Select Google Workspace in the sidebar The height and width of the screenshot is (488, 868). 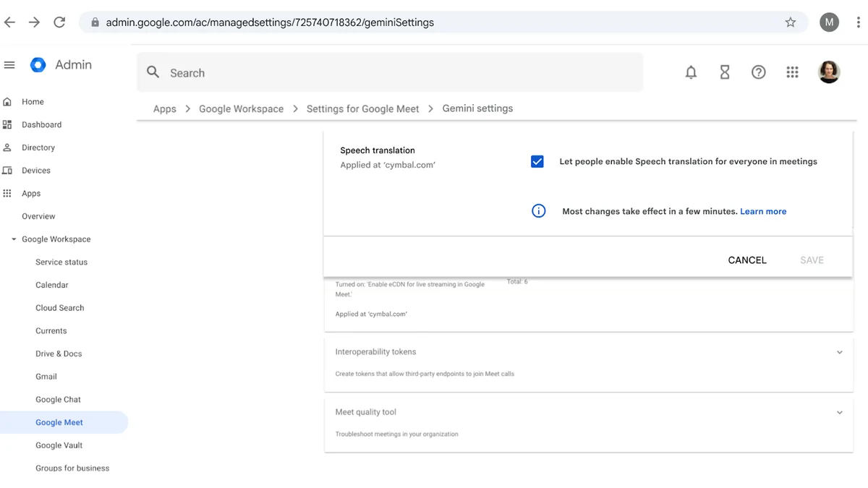(x=56, y=239)
